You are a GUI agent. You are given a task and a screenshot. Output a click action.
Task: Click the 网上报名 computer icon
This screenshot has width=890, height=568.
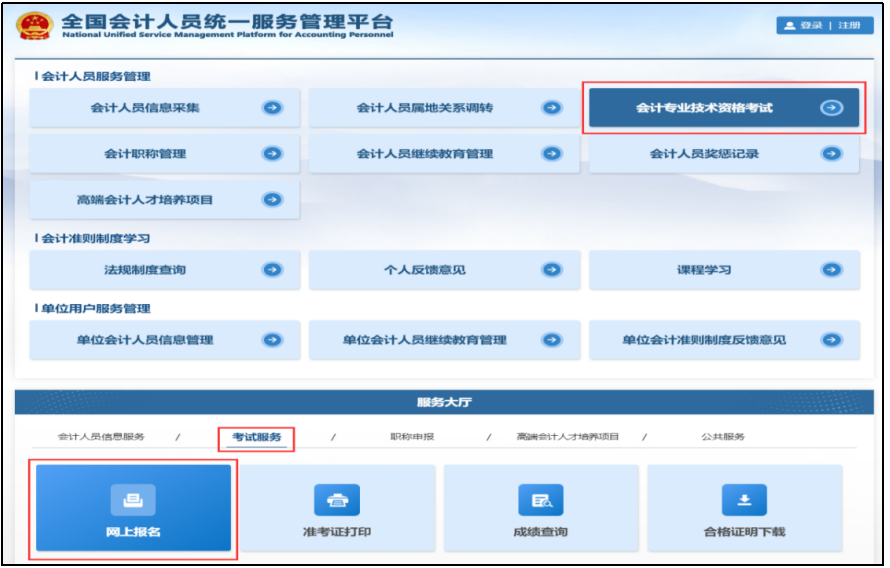(x=133, y=499)
